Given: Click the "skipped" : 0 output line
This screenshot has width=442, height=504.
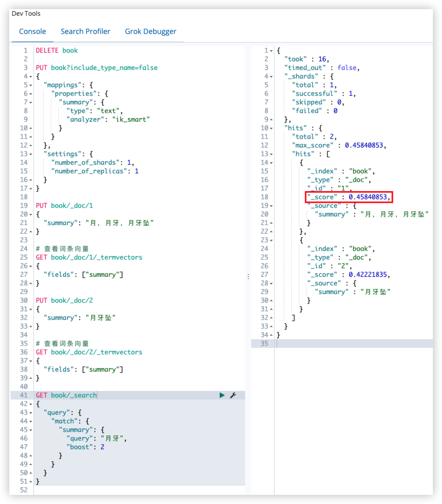Looking at the screenshot, I should click(x=318, y=102).
